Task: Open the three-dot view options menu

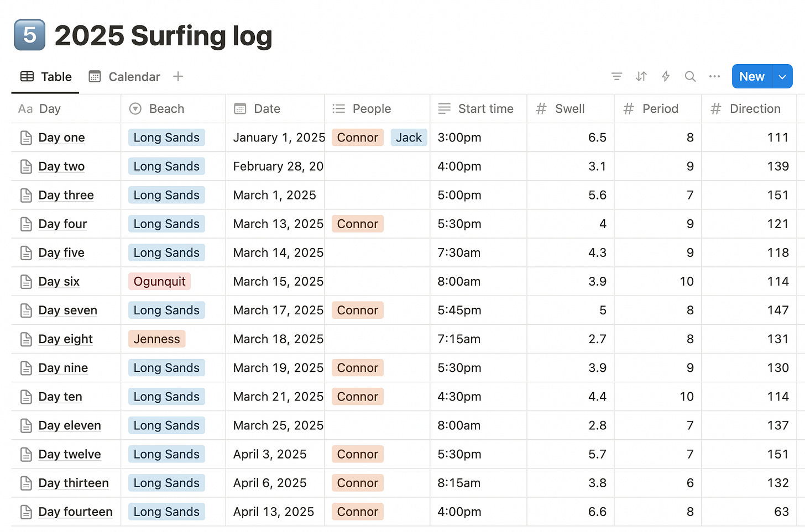Action: coord(714,76)
